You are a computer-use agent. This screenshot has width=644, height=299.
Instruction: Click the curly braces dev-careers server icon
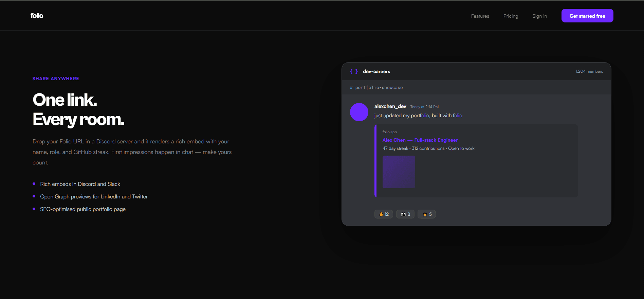point(354,71)
